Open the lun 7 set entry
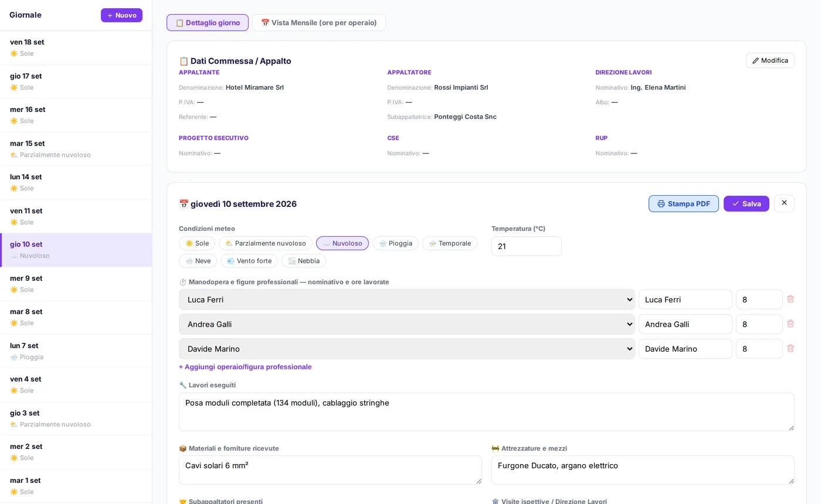 click(x=76, y=351)
